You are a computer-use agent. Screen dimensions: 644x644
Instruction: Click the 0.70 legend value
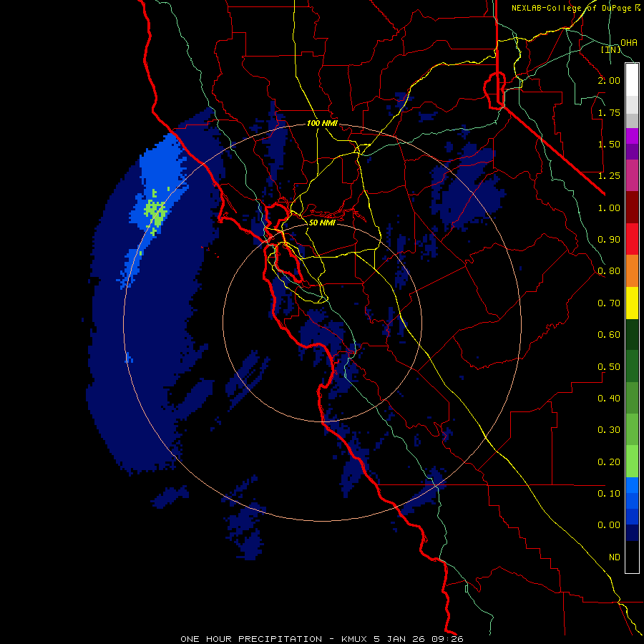pos(609,303)
